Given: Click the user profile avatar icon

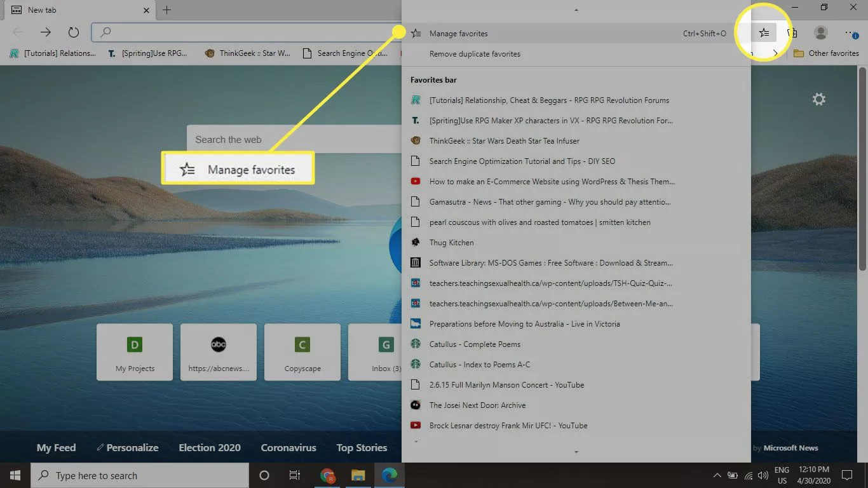Looking at the screenshot, I should [821, 32].
